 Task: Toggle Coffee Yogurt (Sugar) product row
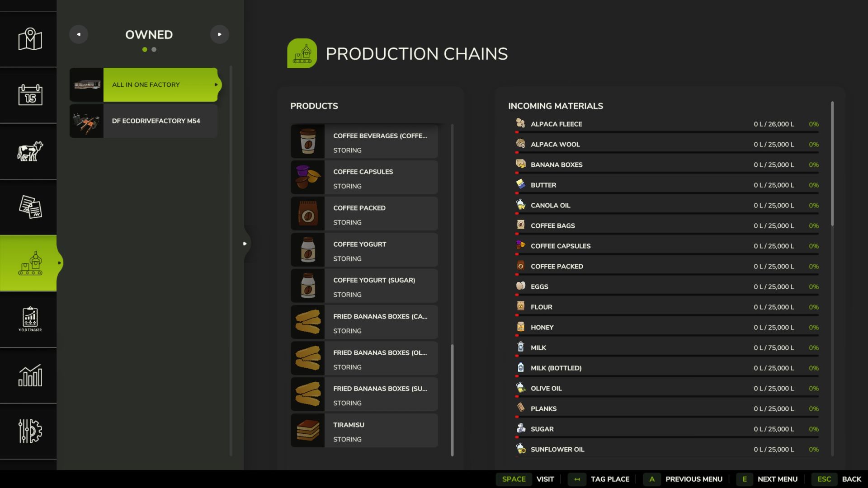[x=364, y=286]
